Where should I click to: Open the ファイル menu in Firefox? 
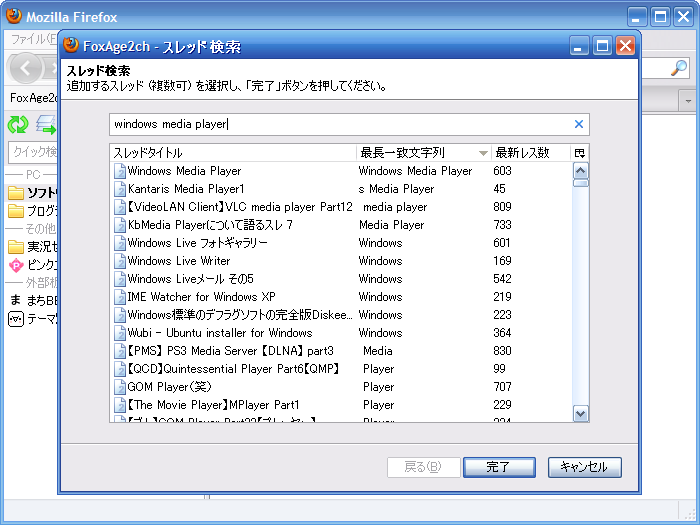point(34,39)
